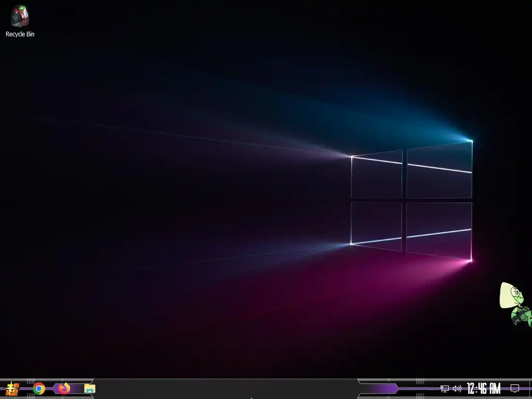Launch Firefox from the taskbar
This screenshot has height=399, width=532.
click(x=64, y=388)
